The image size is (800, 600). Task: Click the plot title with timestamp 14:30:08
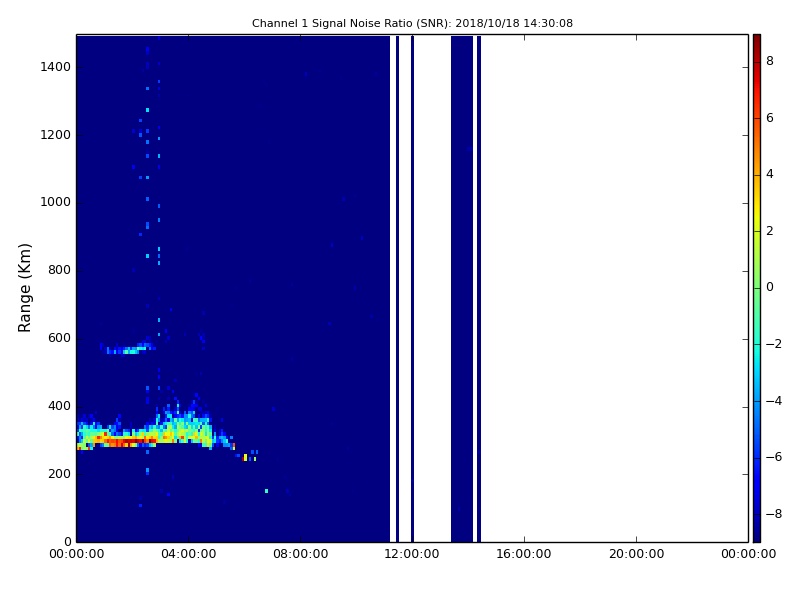412,23
